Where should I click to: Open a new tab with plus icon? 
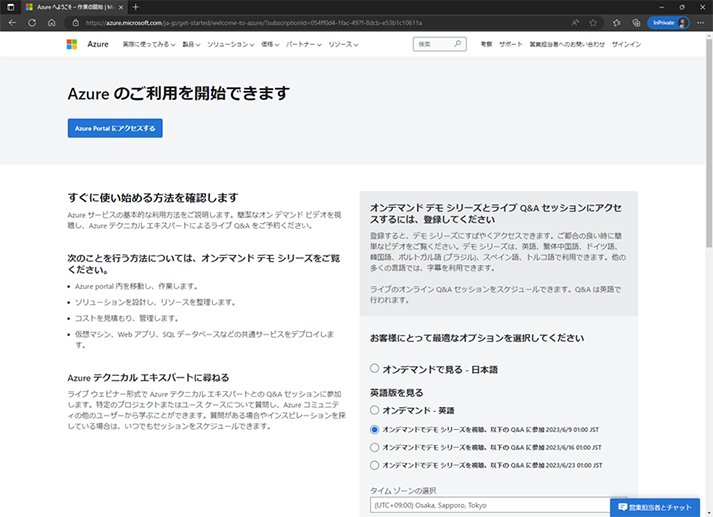pos(136,7)
